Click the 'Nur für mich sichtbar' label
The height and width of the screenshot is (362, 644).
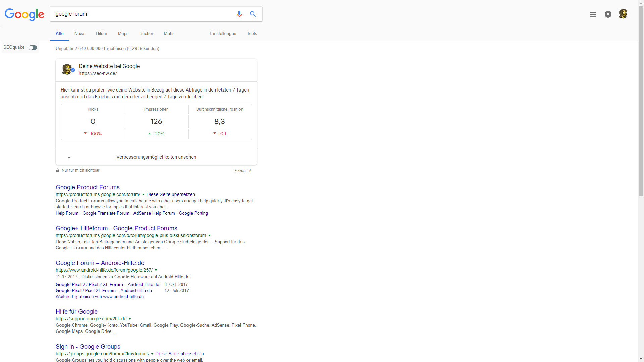(80, 170)
